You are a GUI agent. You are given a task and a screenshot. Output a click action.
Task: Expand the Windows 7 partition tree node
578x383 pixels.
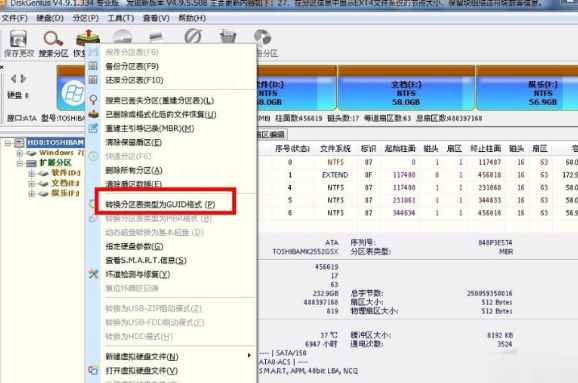[20, 153]
